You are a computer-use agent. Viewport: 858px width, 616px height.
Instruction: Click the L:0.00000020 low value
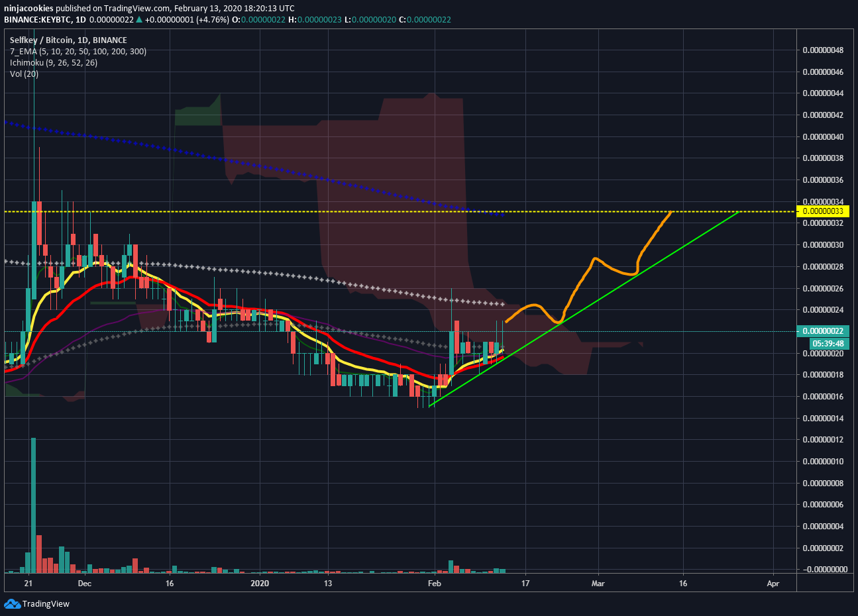click(x=370, y=20)
